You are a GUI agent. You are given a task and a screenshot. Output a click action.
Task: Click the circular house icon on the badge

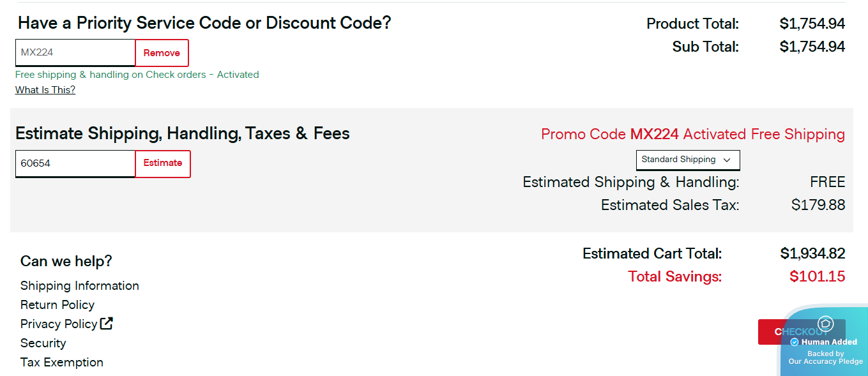point(825,324)
